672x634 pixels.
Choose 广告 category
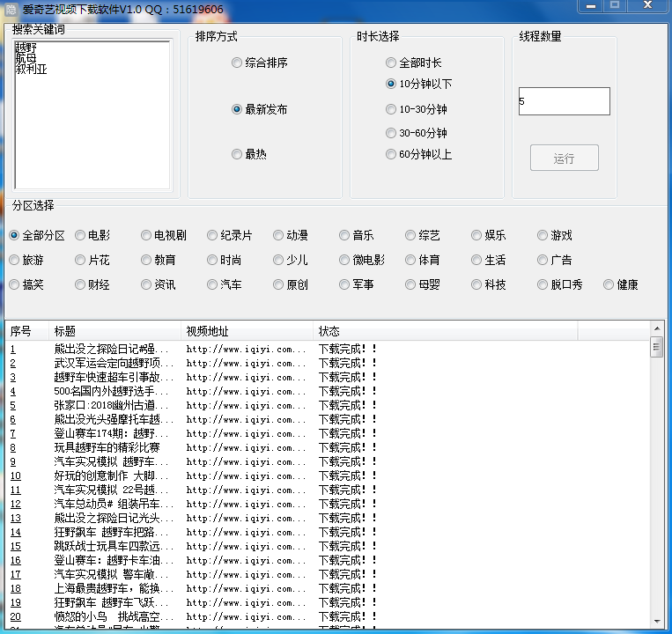tap(555, 260)
